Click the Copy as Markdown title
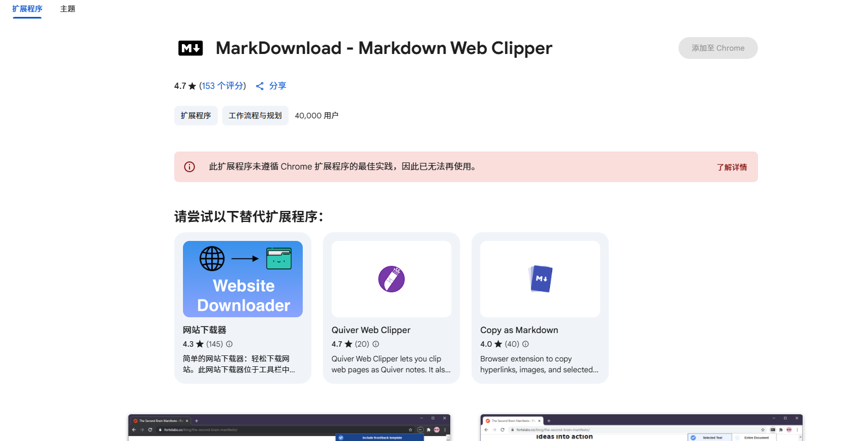868x441 pixels. click(x=519, y=330)
